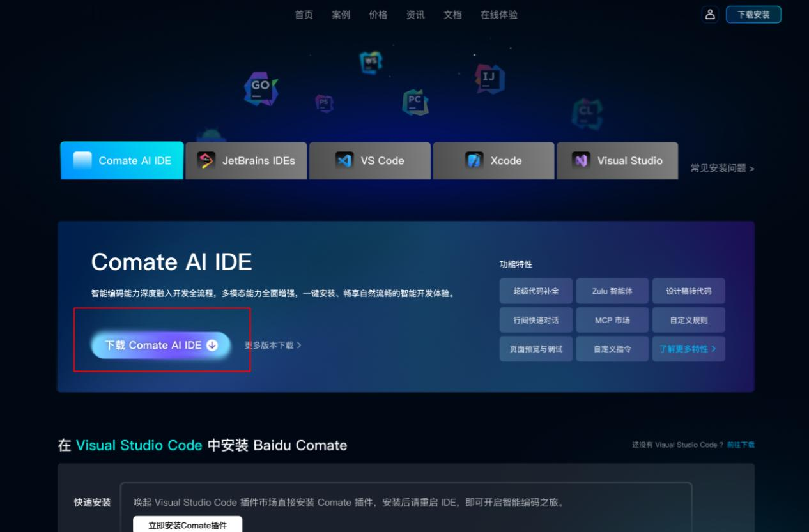Open the 常见安装问题 link
Screen dimensions: 809x532
click(722, 169)
